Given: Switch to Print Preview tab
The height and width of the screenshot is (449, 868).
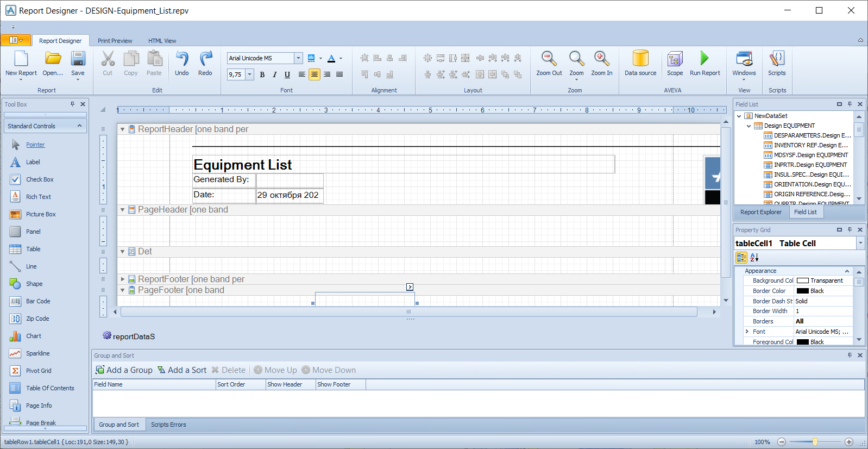Looking at the screenshot, I should pyautogui.click(x=115, y=41).
